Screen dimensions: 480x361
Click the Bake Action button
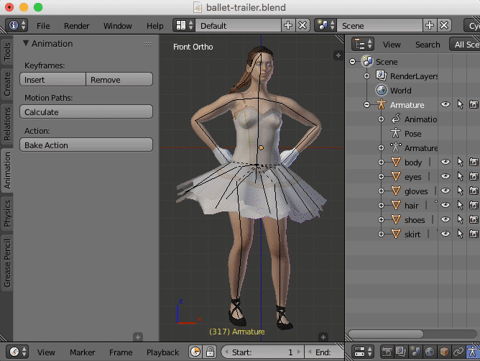tap(86, 145)
